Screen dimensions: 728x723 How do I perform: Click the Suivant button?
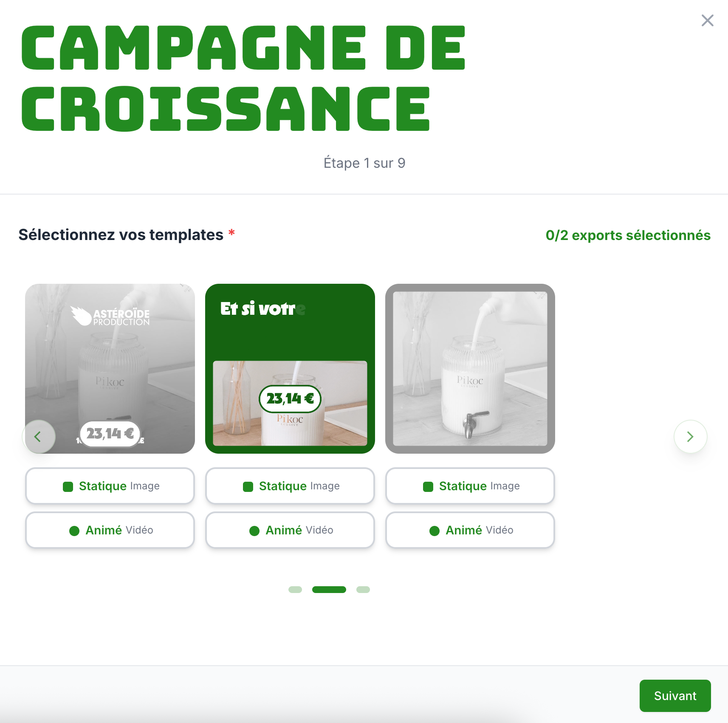pos(675,695)
